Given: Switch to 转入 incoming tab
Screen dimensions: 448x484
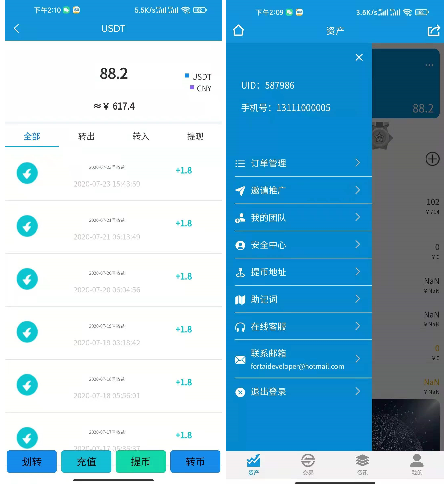Looking at the screenshot, I should point(140,135).
